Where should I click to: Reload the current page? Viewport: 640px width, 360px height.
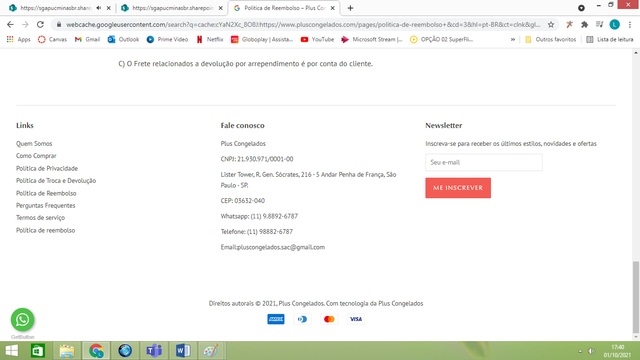tap(40, 24)
